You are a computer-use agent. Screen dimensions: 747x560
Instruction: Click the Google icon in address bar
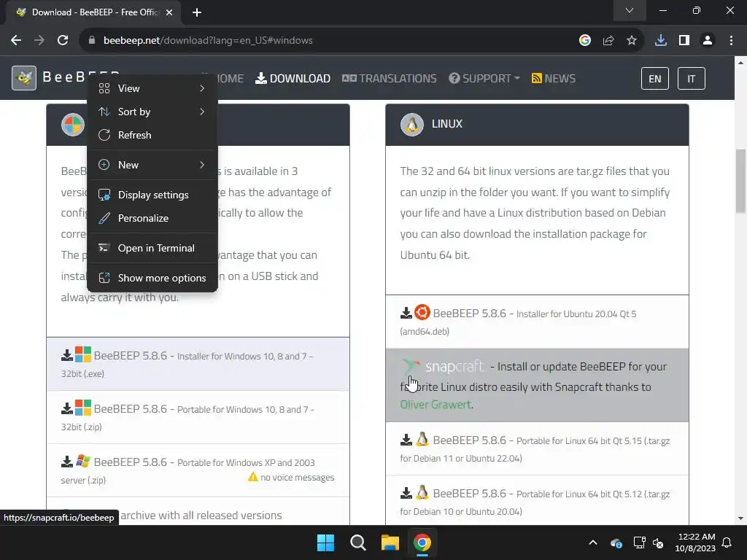coord(584,41)
